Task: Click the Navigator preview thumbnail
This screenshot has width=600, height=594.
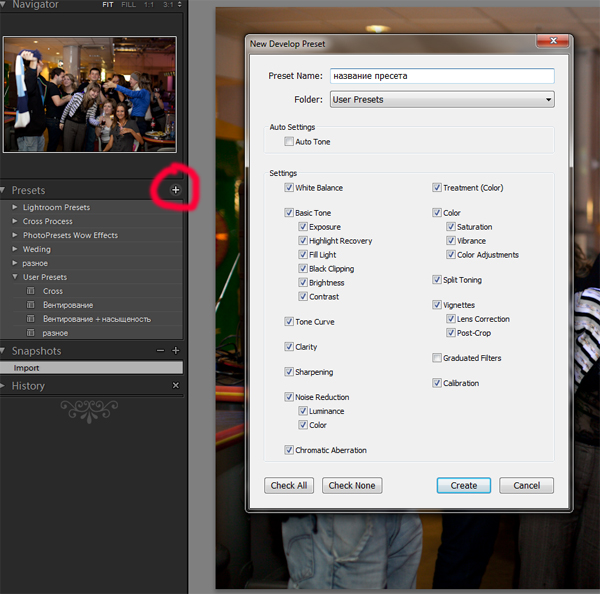Action: pos(90,95)
